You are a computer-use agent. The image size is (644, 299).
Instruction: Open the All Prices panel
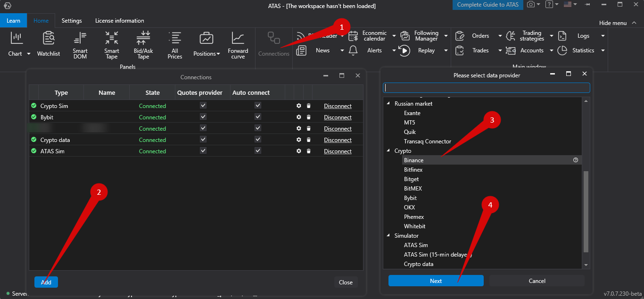tap(175, 45)
